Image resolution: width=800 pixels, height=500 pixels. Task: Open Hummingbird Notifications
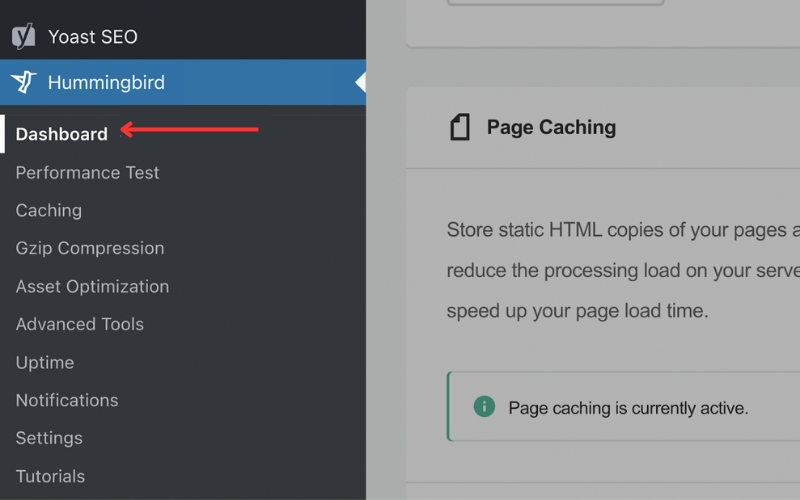67,400
